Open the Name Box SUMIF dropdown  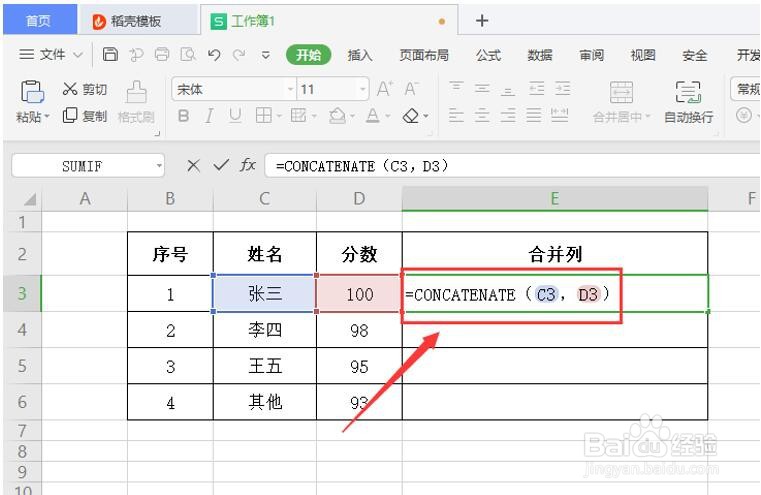pos(159,166)
